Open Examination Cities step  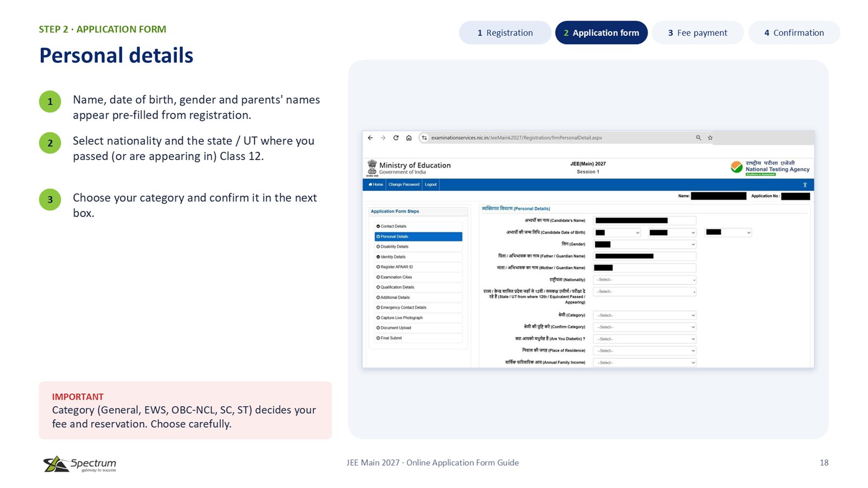point(418,277)
